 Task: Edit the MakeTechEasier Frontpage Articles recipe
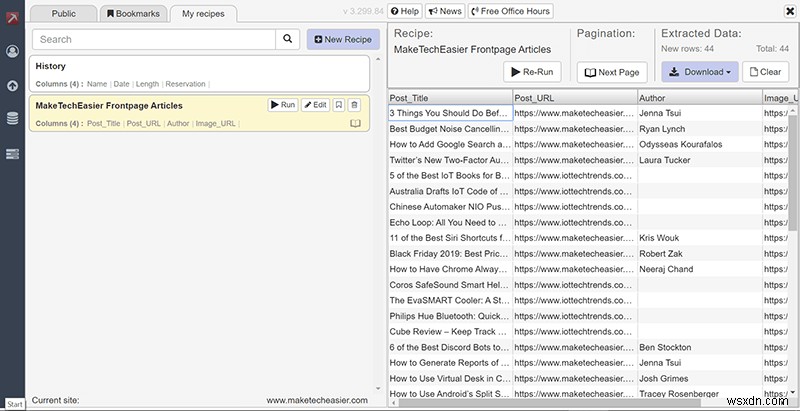(x=315, y=105)
